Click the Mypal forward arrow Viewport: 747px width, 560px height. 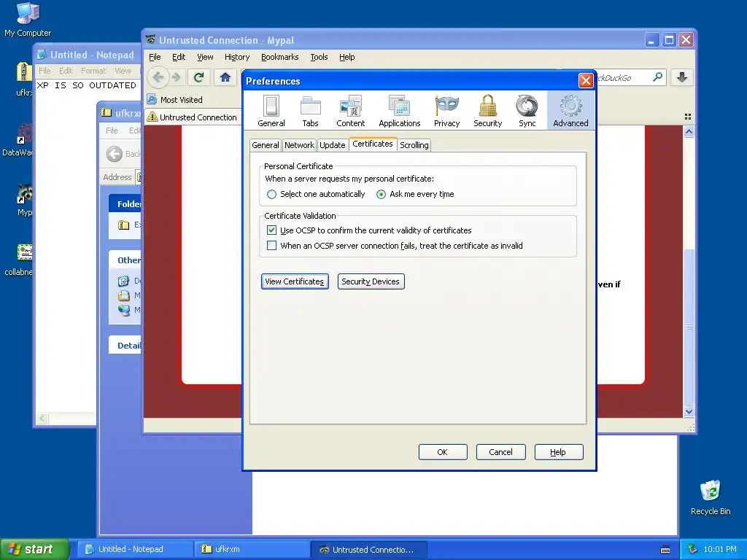177,77
